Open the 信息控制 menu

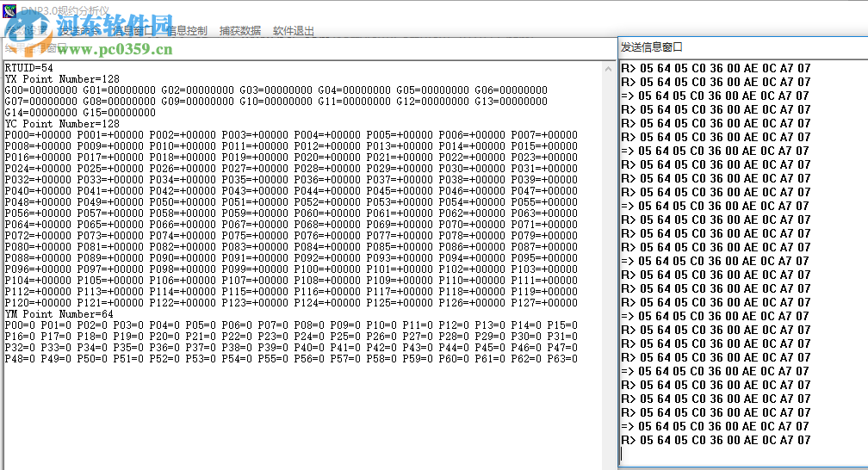click(x=187, y=31)
